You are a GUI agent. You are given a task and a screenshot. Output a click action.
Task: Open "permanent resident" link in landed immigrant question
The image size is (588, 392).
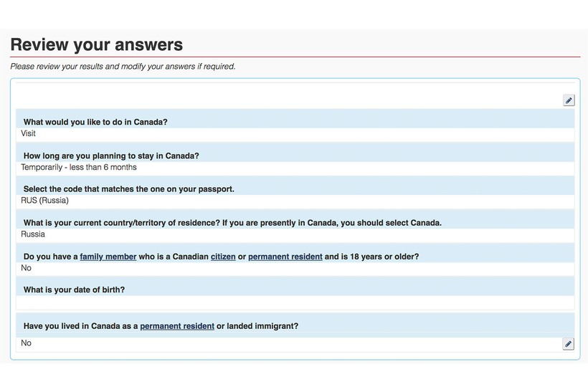[x=177, y=326]
